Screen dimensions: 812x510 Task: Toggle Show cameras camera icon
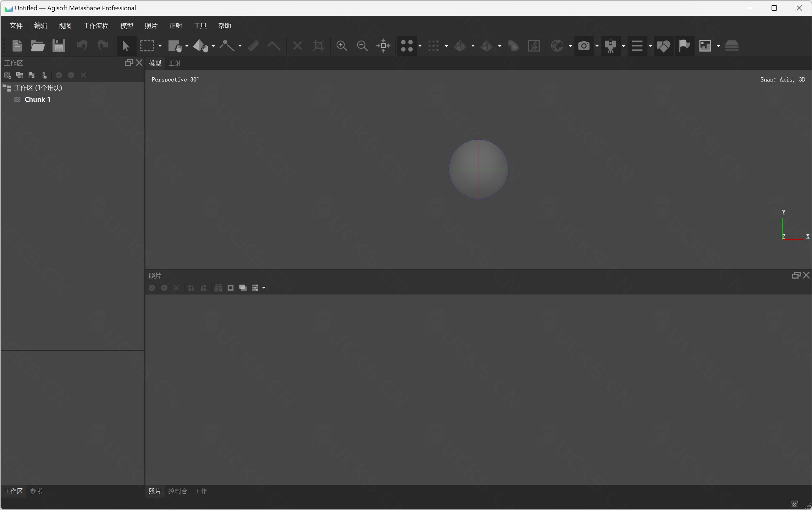pos(584,46)
